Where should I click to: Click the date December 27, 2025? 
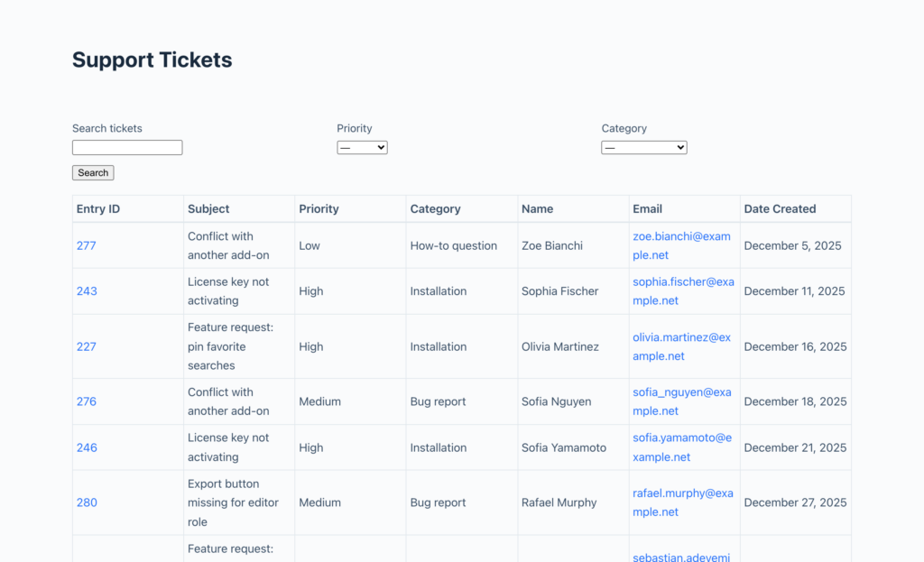pos(796,502)
